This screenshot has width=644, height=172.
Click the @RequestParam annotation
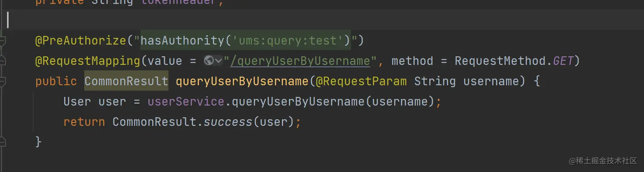(361, 81)
